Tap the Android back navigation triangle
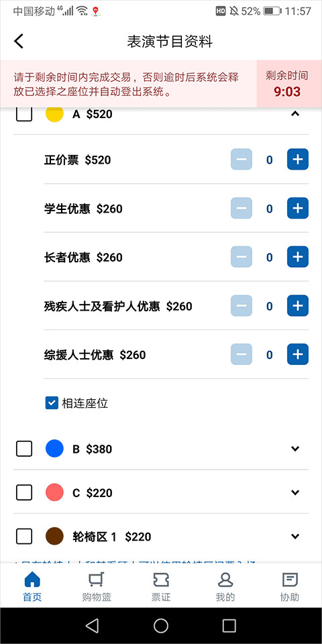322x644 pixels. click(93, 625)
